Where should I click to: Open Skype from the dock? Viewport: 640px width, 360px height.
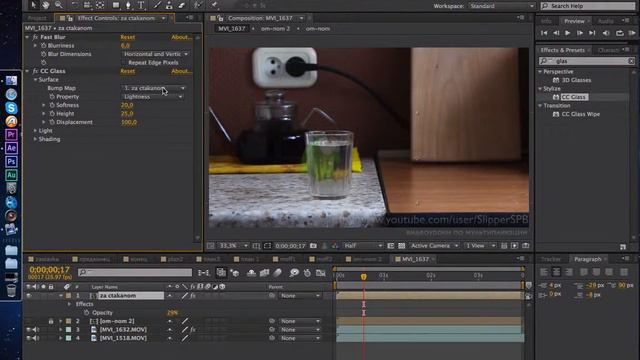point(11,108)
